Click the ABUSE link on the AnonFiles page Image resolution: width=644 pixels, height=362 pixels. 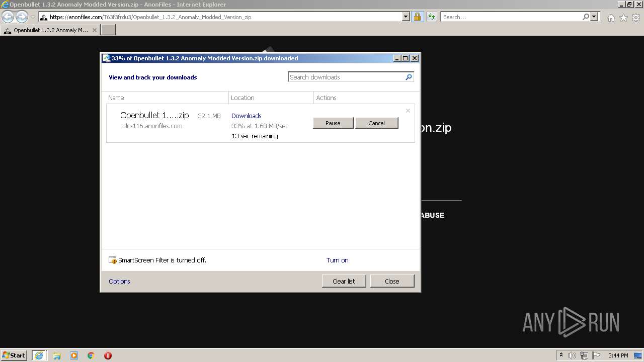pyautogui.click(x=432, y=215)
